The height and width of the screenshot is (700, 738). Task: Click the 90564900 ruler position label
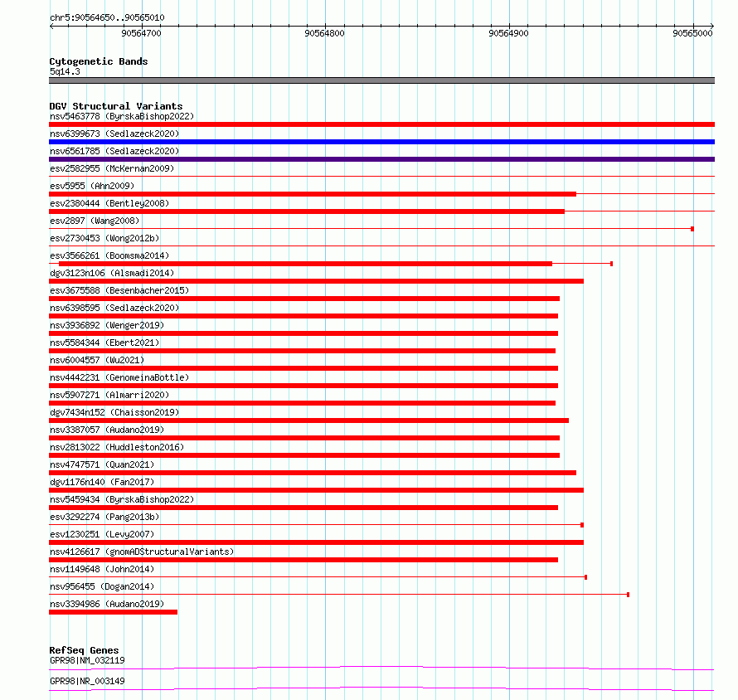pyautogui.click(x=508, y=33)
